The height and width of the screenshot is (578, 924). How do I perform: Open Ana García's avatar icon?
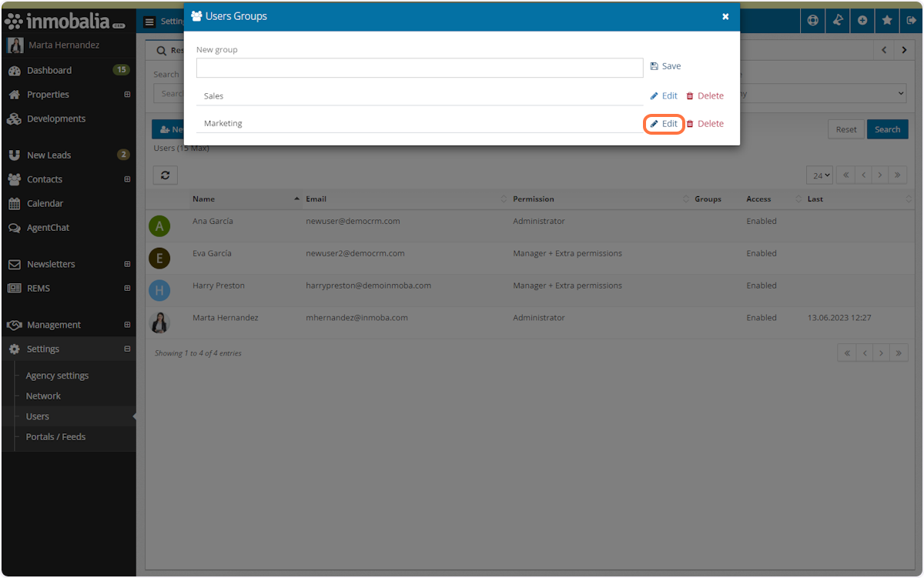coord(159,226)
